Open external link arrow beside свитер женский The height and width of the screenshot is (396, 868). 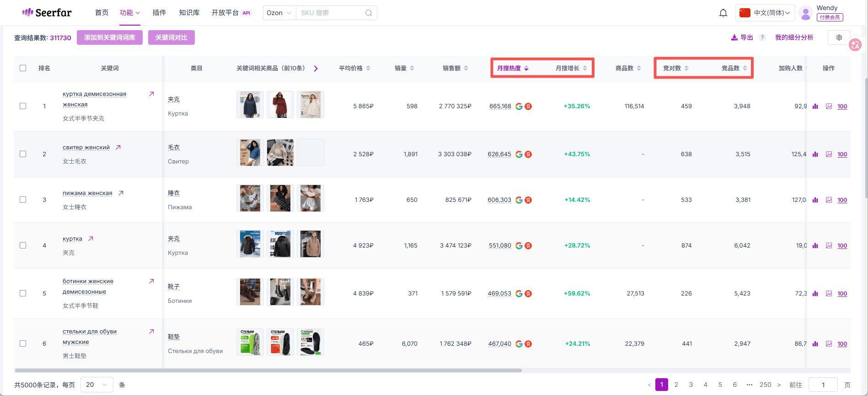(x=118, y=148)
